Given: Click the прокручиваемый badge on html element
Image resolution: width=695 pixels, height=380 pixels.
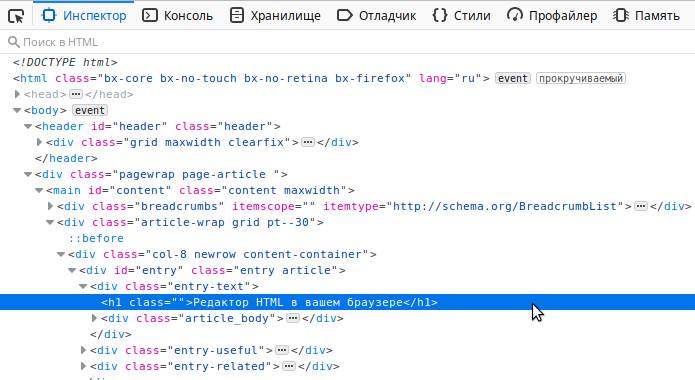Looking at the screenshot, I should 581,78.
